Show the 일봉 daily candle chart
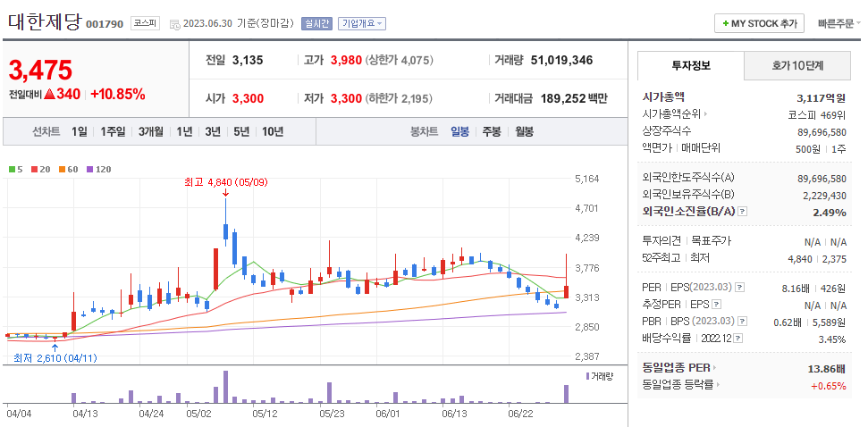The width and height of the screenshot is (868, 427). pos(459,131)
